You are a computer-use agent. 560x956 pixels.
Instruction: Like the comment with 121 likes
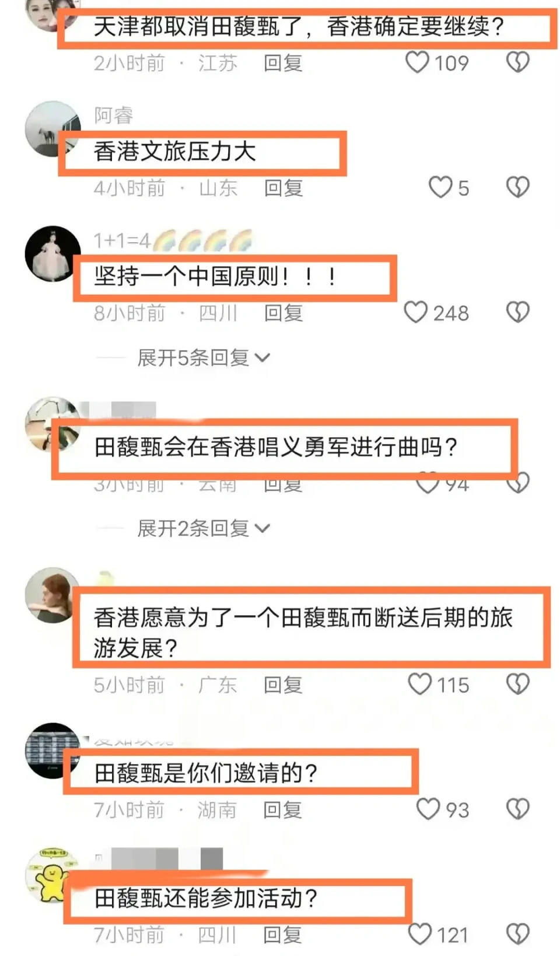point(419,934)
